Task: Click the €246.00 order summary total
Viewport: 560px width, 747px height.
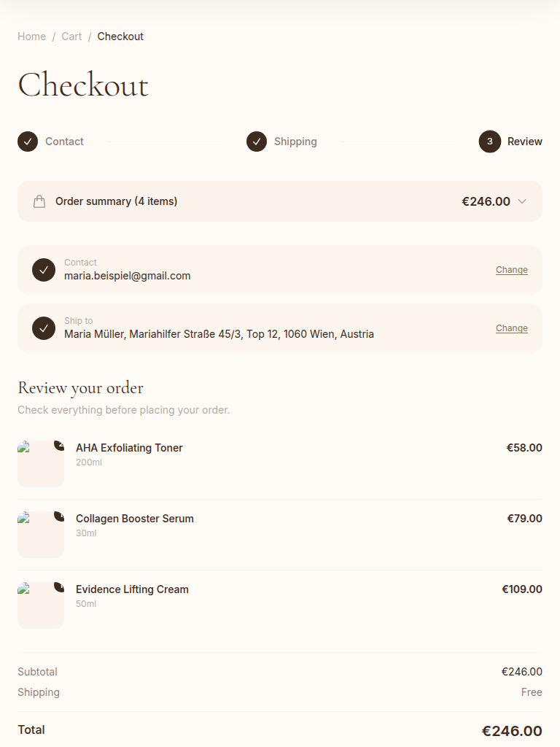Action: (x=486, y=201)
